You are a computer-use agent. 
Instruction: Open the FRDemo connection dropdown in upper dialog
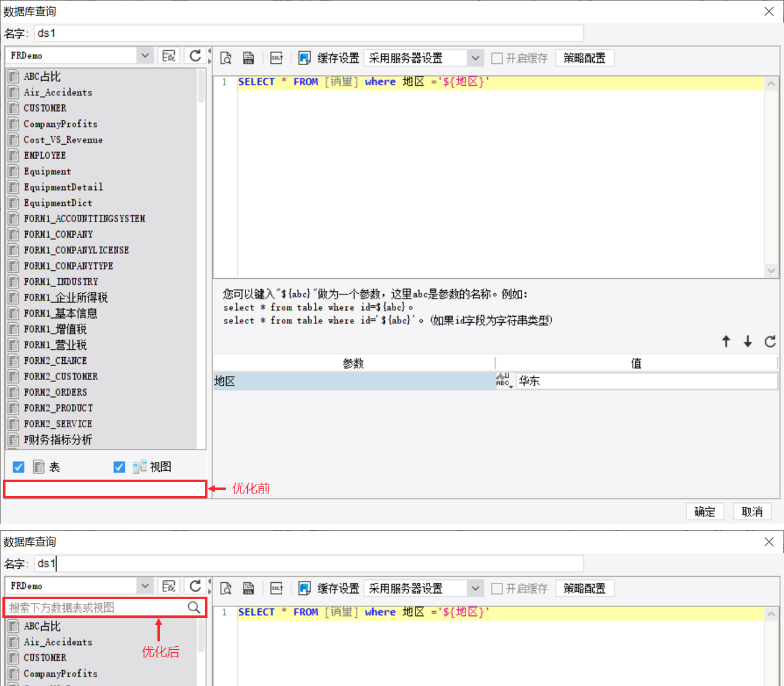tap(145, 56)
